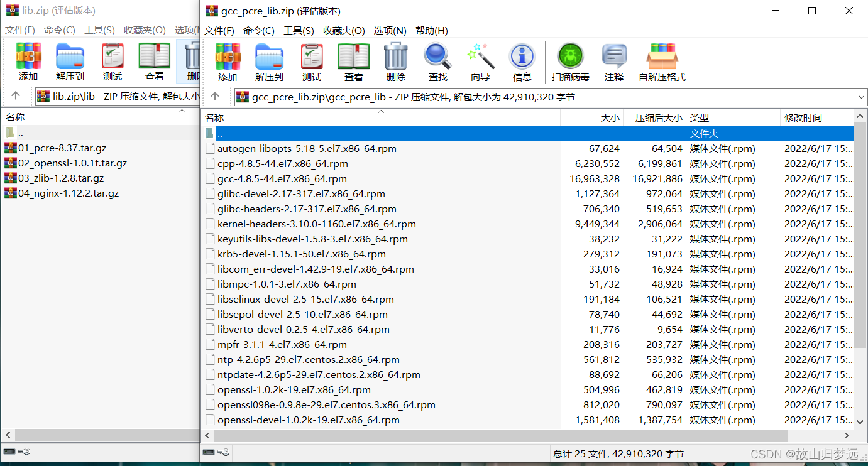Select 01_pcre-8.37.tar.gz in lib.zip
868x466 pixels.
[62, 148]
